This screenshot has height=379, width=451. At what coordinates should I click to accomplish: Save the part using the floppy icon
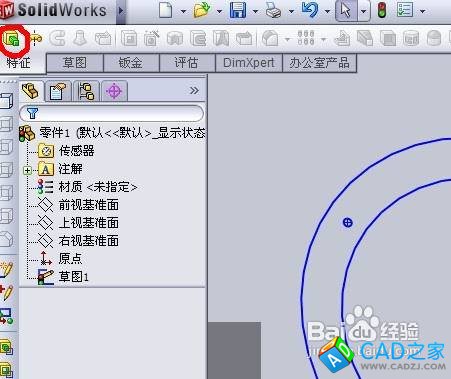pos(238,10)
